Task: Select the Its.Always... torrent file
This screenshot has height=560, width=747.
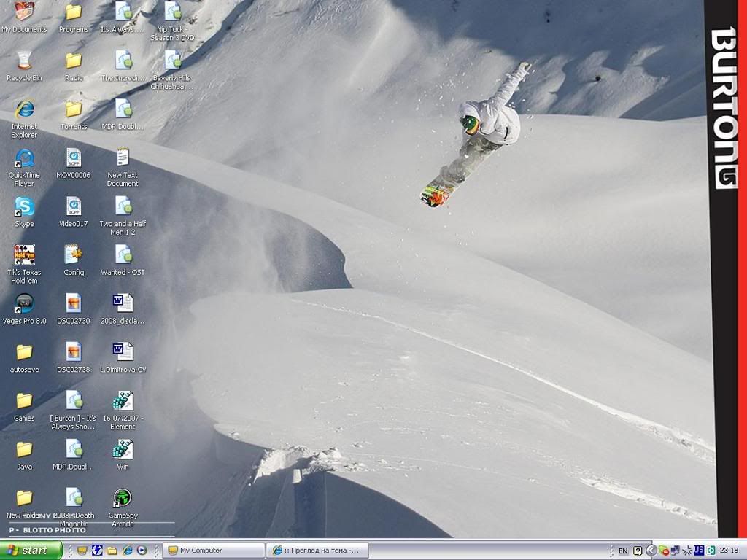Action: click(x=123, y=17)
